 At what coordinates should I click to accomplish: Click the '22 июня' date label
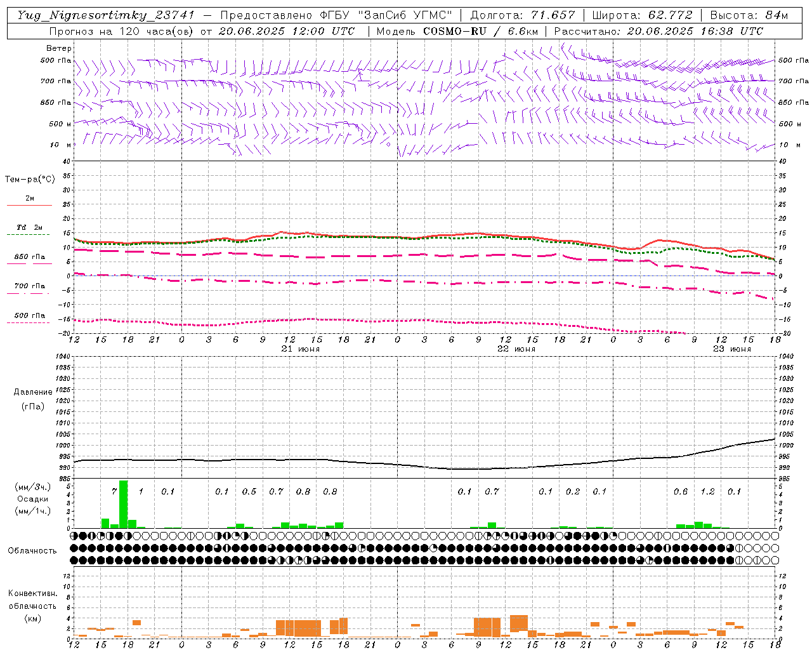pos(516,349)
